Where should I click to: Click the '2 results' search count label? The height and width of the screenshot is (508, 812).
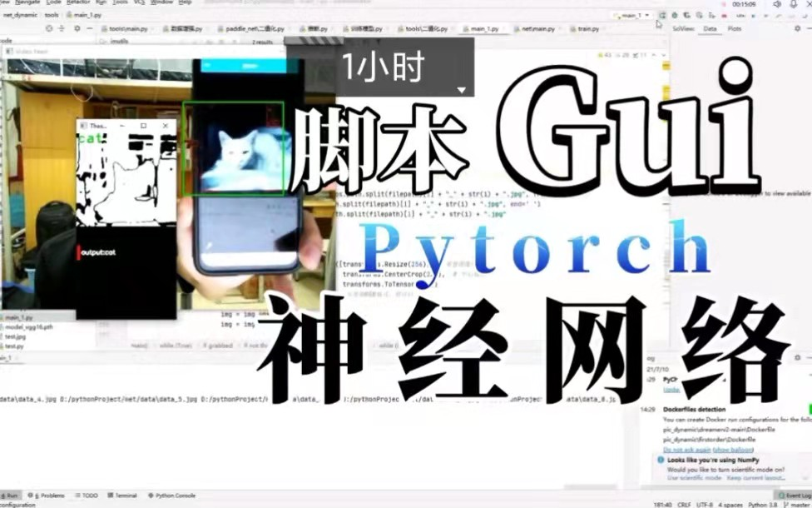coord(263,42)
